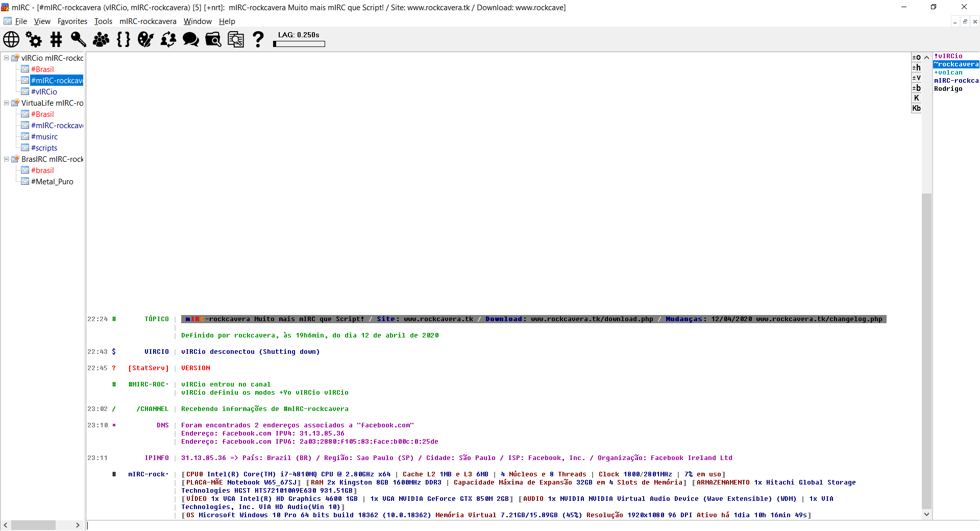Image resolution: width=980 pixels, height=531 pixels.
Task: Open the Tools menu
Action: pyautogui.click(x=103, y=21)
